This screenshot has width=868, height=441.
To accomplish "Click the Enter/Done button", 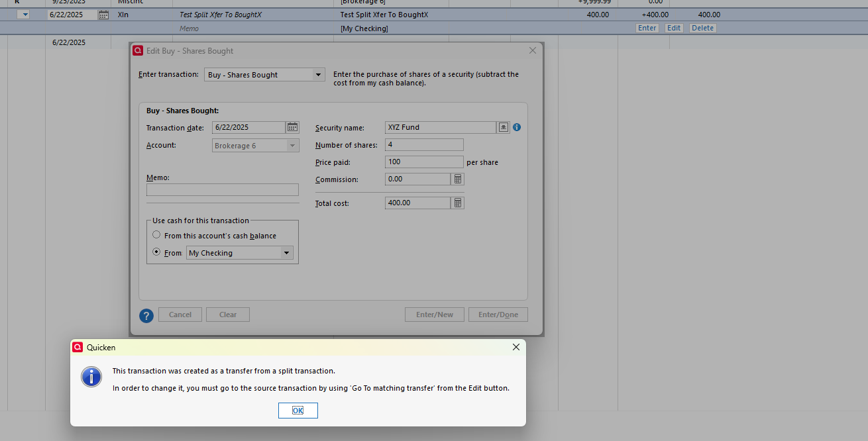I will pos(498,315).
